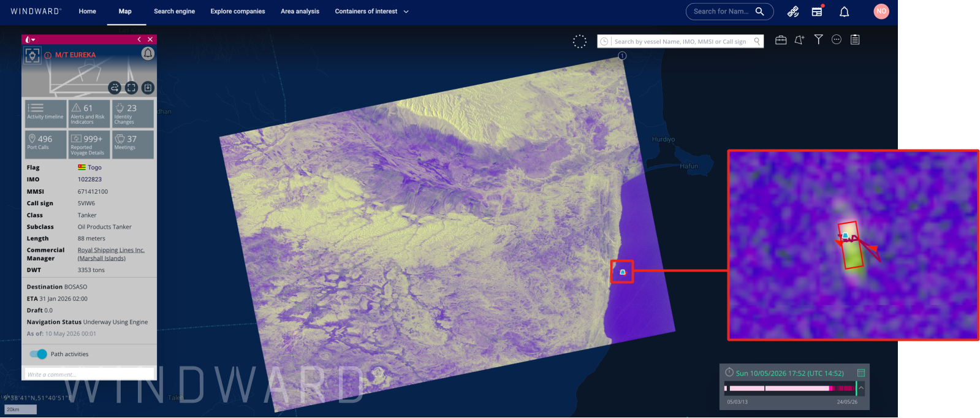The width and height of the screenshot is (980, 418).
Task: Click the clock history icon in vessel search
Action: 604,41
